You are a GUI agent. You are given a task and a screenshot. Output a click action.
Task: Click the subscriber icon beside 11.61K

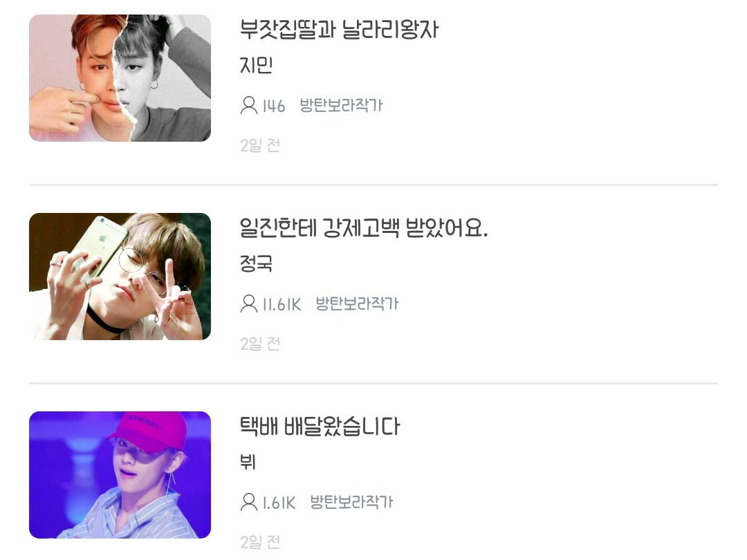pos(249,304)
